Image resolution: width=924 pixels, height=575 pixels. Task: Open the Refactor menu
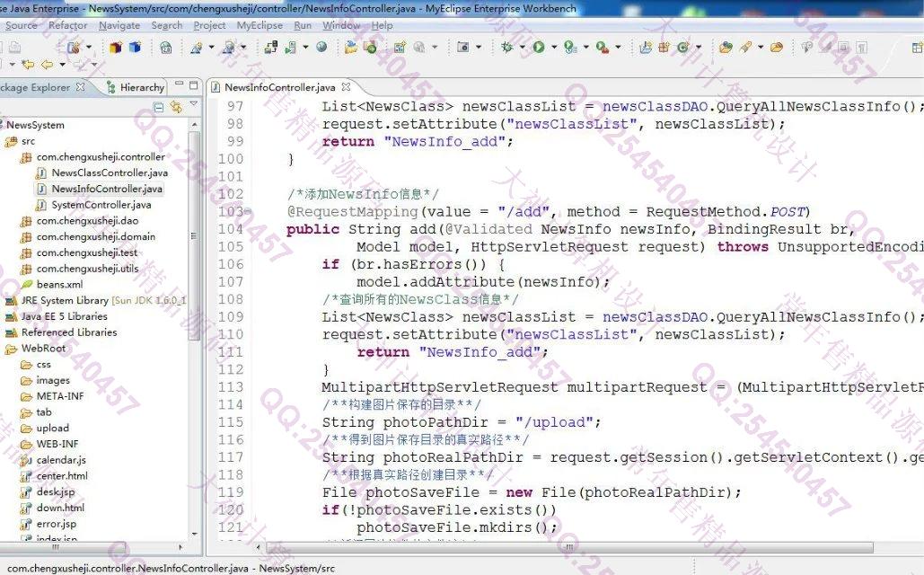pos(67,25)
